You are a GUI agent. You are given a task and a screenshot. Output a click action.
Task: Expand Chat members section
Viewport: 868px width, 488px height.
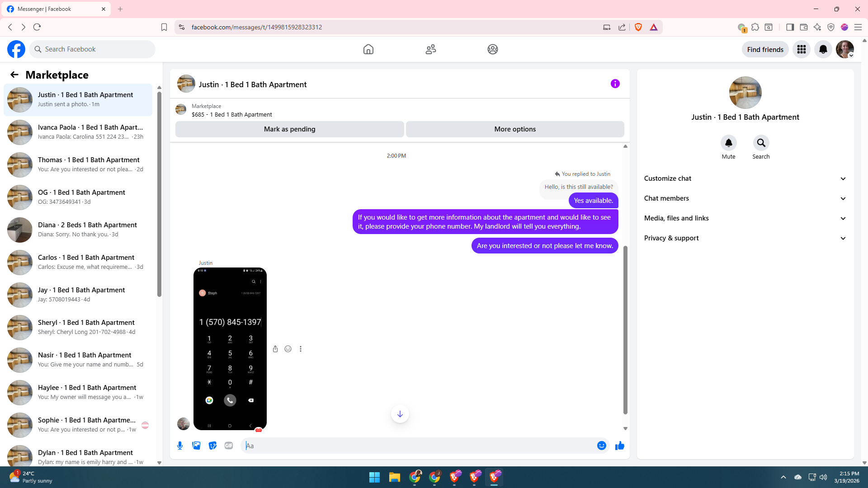(745, 198)
